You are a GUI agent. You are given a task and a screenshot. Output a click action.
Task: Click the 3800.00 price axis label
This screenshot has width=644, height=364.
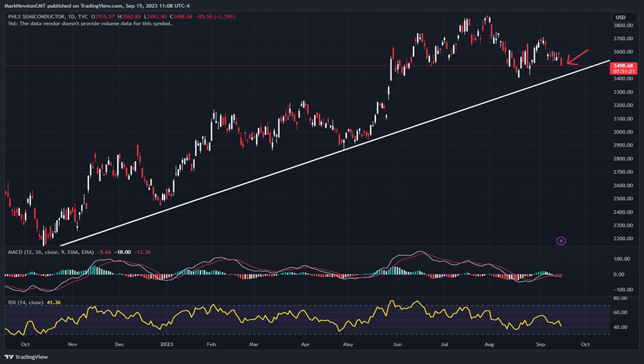[x=623, y=26]
